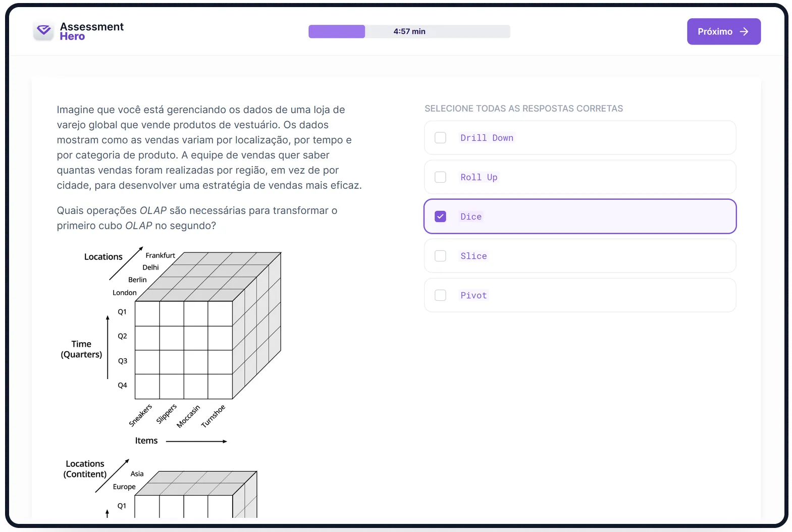Click the arrow icon in Próximo button
Screen dimensions: 792x532
744,32
